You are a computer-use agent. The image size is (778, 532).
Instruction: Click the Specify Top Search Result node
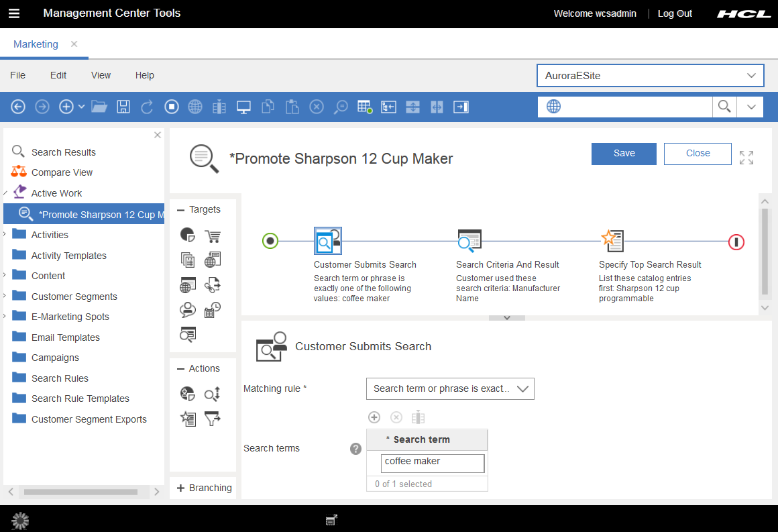click(612, 241)
